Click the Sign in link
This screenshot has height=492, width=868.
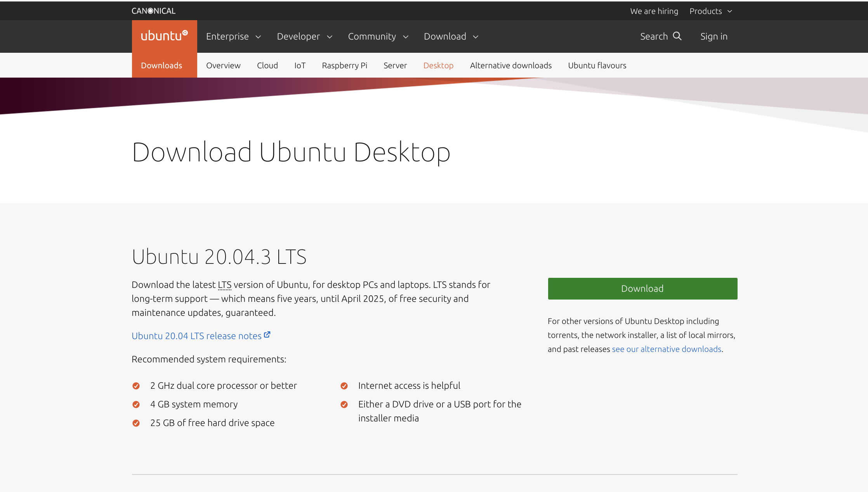coord(713,36)
